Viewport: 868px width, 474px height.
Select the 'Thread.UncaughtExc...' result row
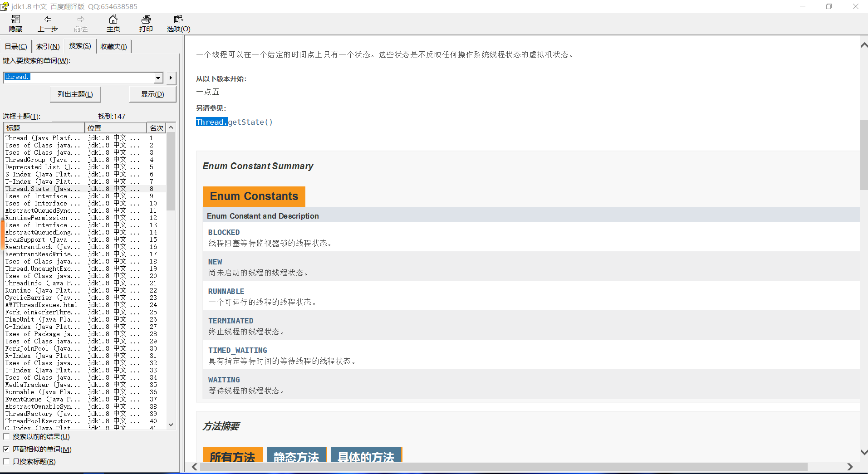tap(85, 269)
